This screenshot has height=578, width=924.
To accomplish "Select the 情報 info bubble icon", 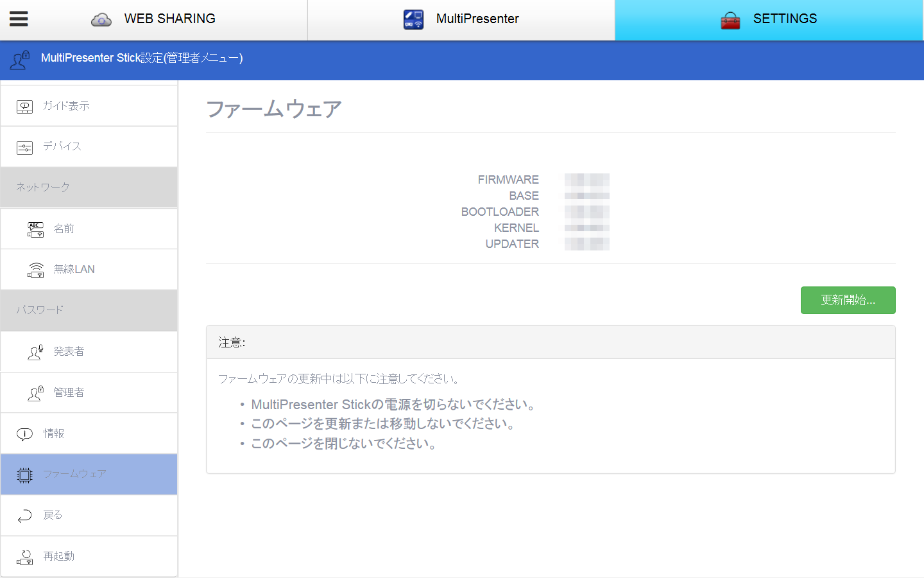I will tap(24, 433).
